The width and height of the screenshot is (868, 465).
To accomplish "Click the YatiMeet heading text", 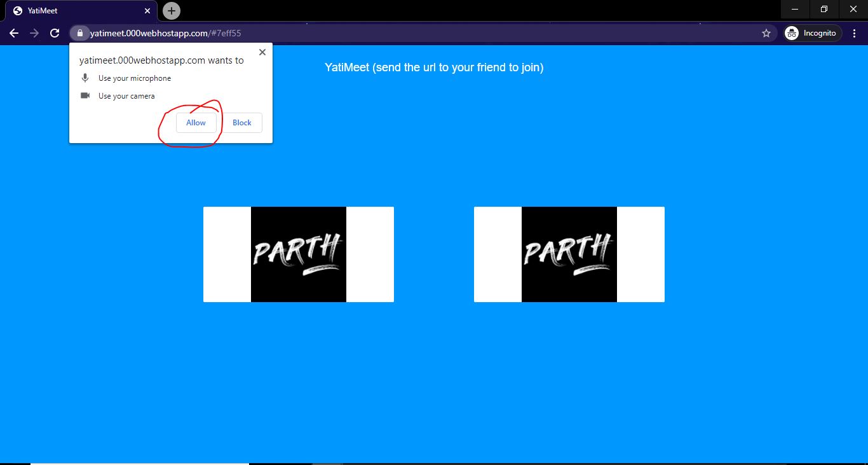I will pyautogui.click(x=434, y=67).
